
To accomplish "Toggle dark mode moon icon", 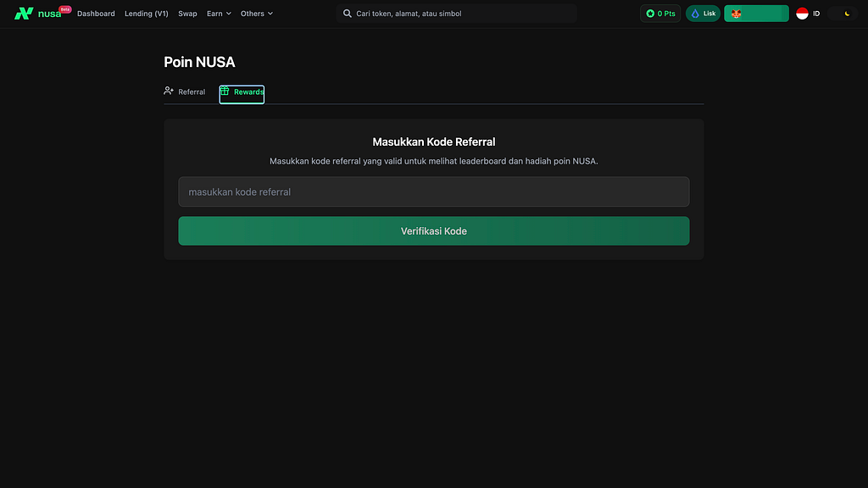I will pyautogui.click(x=847, y=14).
